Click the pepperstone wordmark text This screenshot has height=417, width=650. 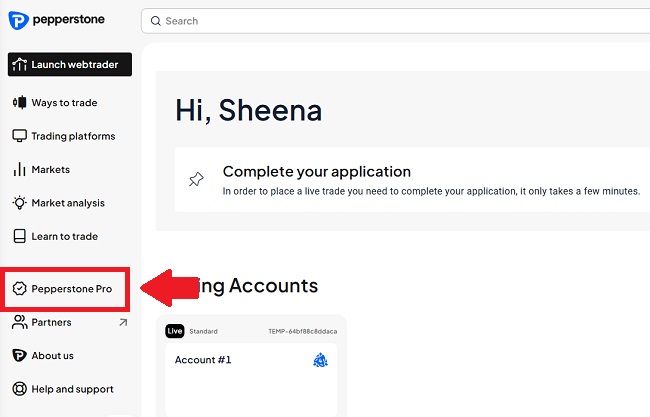(68, 19)
